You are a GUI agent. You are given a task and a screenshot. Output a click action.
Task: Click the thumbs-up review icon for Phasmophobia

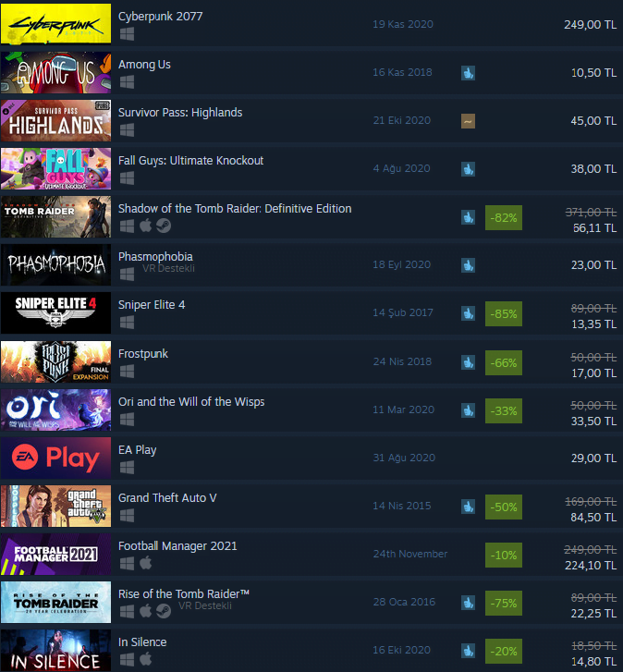[468, 265]
